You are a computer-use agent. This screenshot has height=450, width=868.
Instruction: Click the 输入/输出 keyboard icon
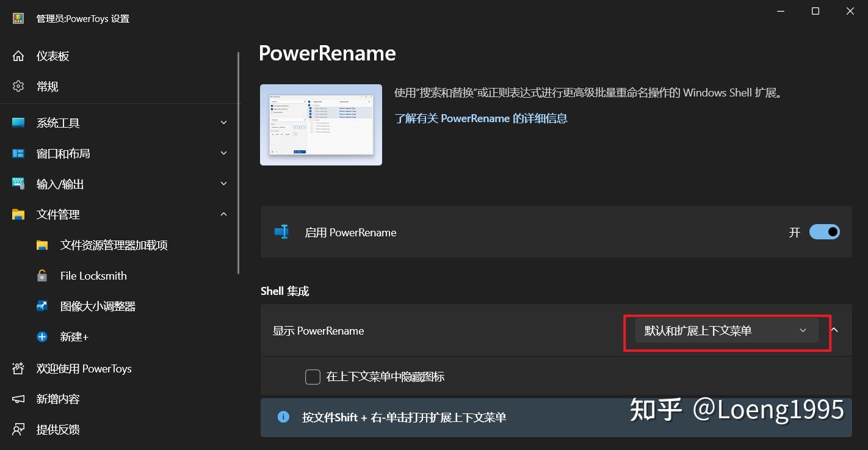pos(18,184)
